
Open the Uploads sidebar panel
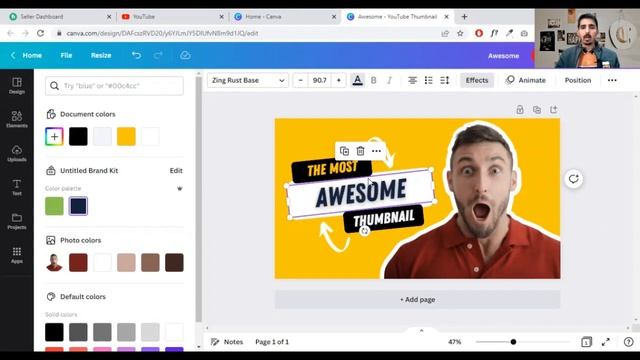coord(17,153)
